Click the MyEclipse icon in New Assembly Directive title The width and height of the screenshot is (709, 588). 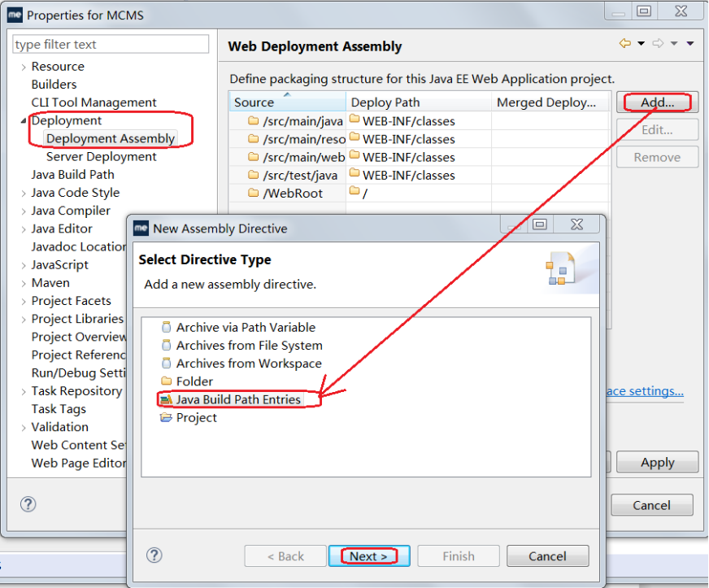click(x=141, y=229)
